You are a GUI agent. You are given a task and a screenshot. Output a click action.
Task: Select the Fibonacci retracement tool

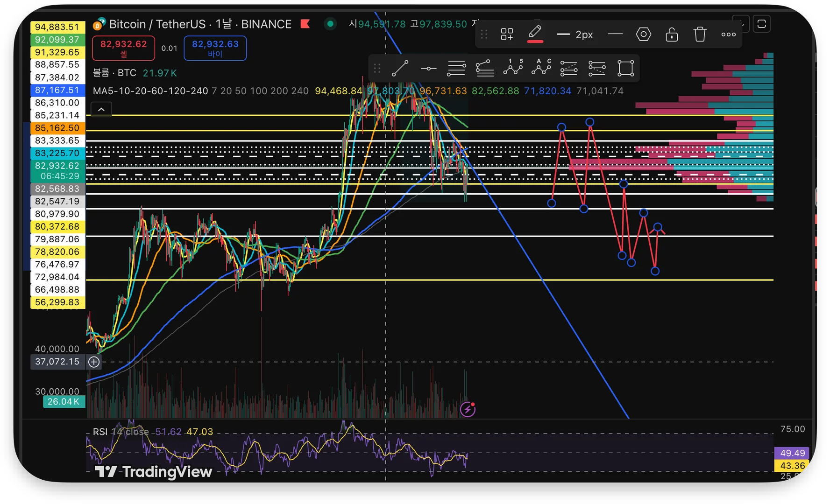(x=456, y=69)
